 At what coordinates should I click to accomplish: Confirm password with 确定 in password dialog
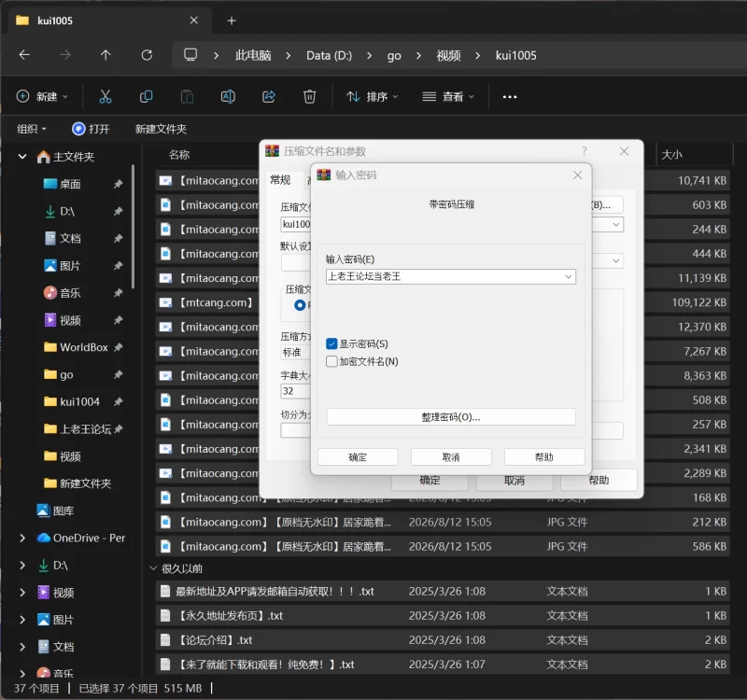[x=358, y=457]
